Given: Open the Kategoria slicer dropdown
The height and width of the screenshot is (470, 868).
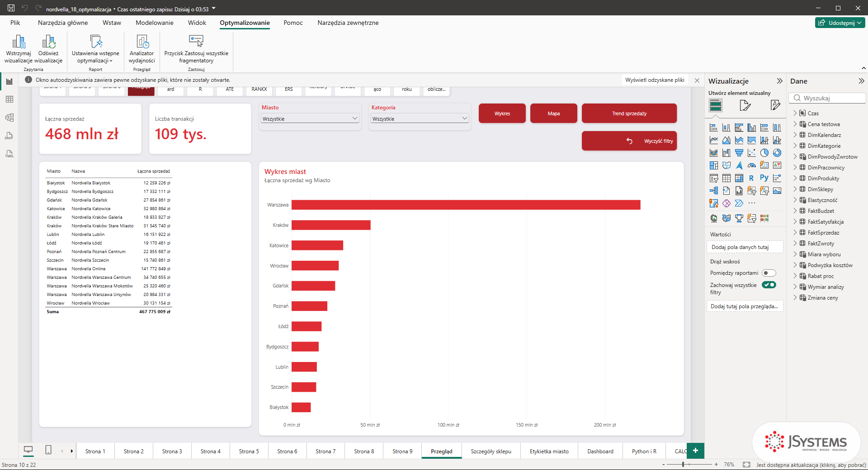Looking at the screenshot, I should (x=420, y=118).
